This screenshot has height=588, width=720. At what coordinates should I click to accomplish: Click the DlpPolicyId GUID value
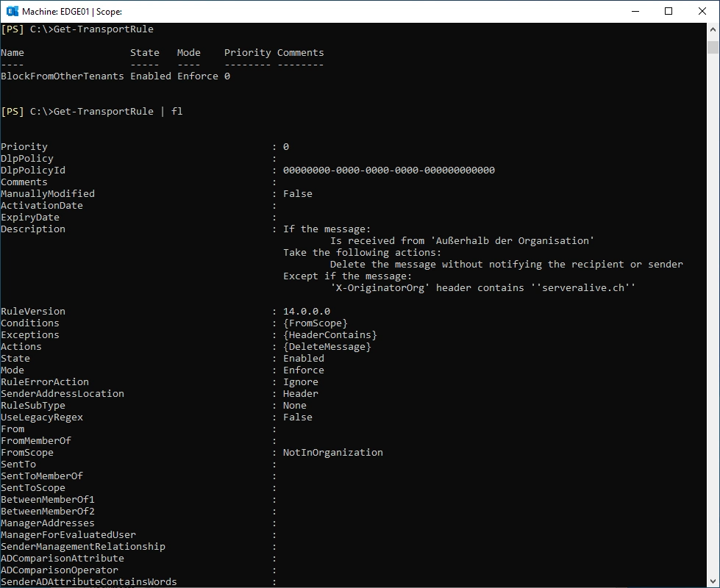[389, 171]
